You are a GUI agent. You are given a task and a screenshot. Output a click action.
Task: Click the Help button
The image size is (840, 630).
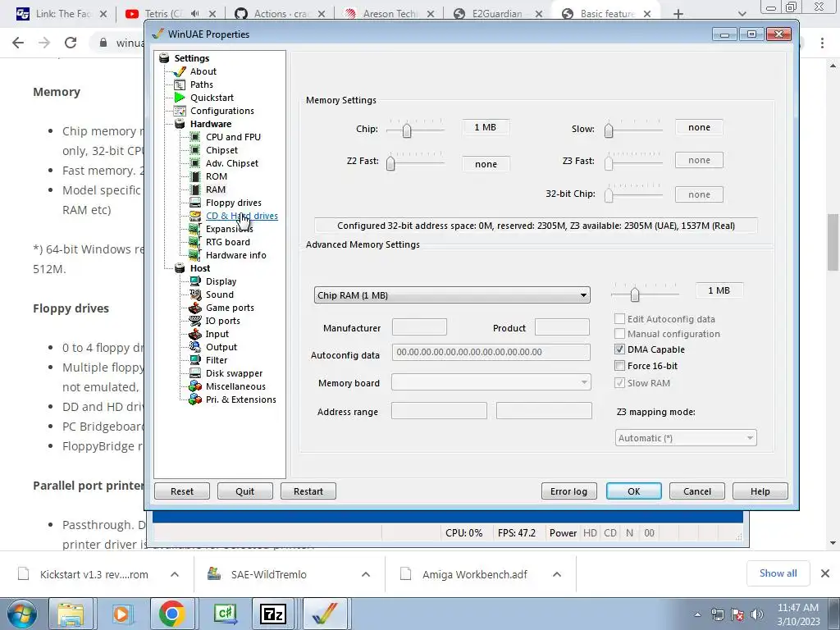point(760,491)
